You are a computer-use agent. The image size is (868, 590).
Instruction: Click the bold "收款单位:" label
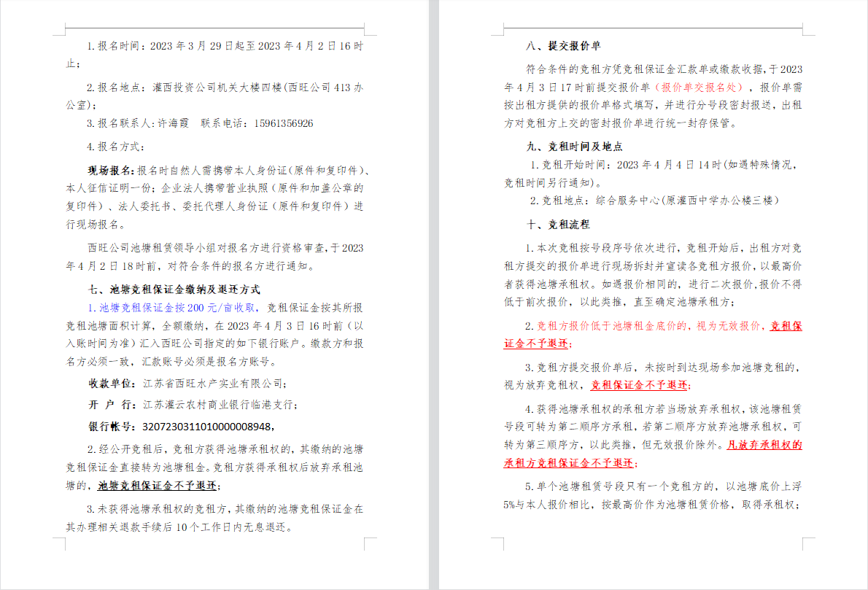[112, 383]
